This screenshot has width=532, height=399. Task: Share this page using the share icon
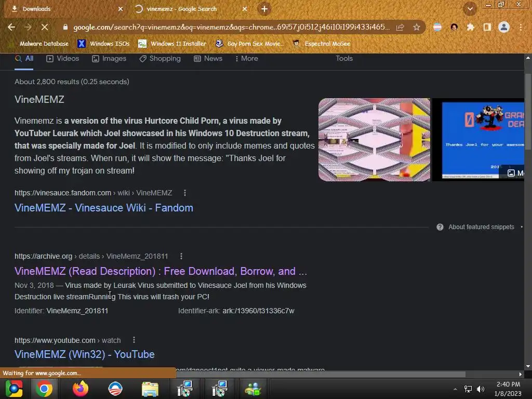[400, 27]
